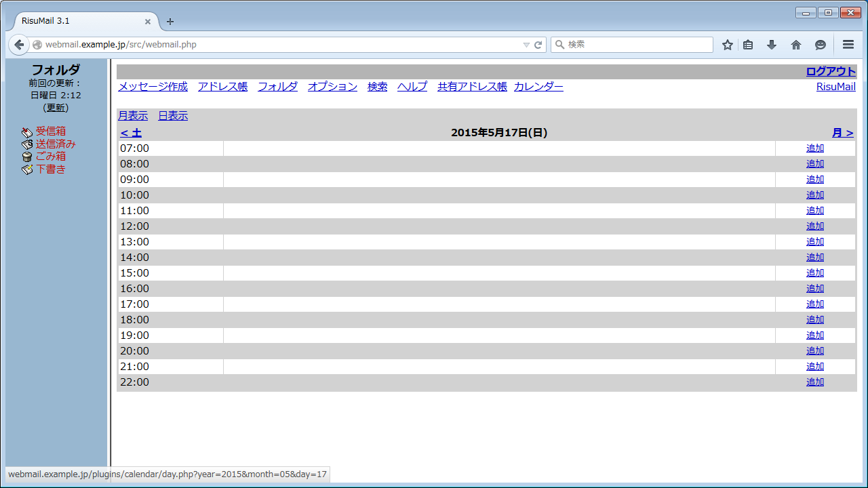
Task: Select the RisuMail 3.1 browser tab
Action: [x=85, y=21]
